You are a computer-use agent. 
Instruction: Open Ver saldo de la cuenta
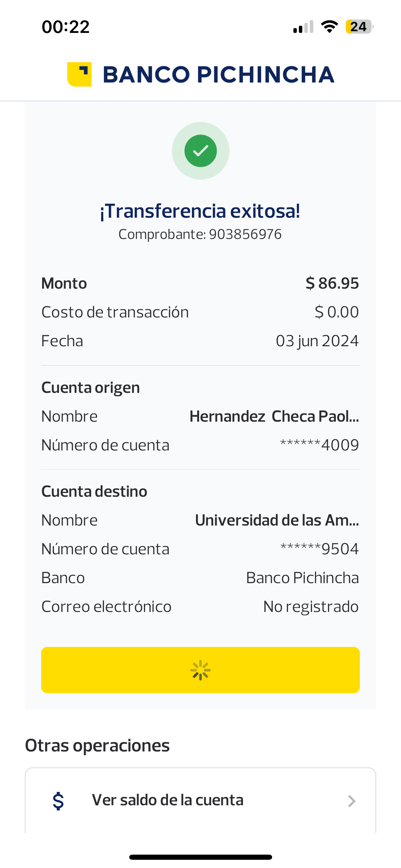[x=168, y=800]
